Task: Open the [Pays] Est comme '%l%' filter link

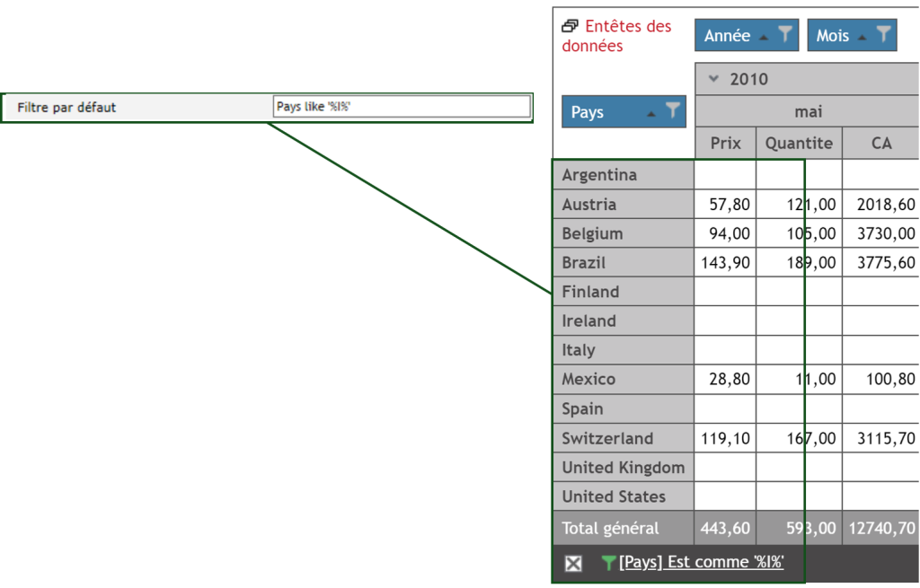Action: pyautogui.click(x=701, y=562)
